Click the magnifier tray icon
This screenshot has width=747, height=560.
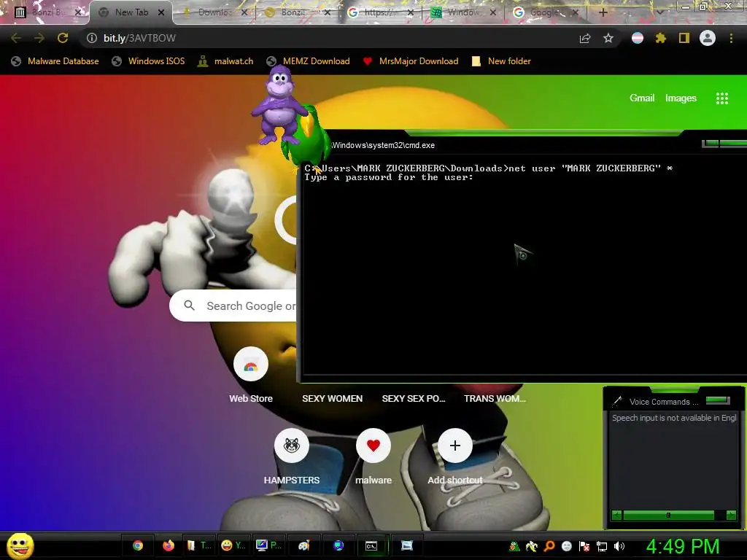(549, 546)
